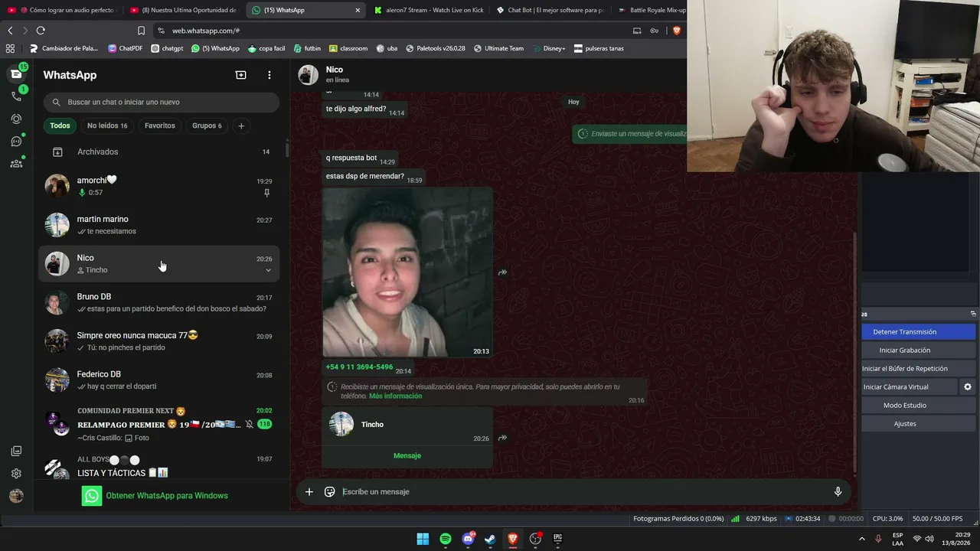Start a new chat with the plus icon
The height and width of the screenshot is (551, 980).
tap(240, 75)
